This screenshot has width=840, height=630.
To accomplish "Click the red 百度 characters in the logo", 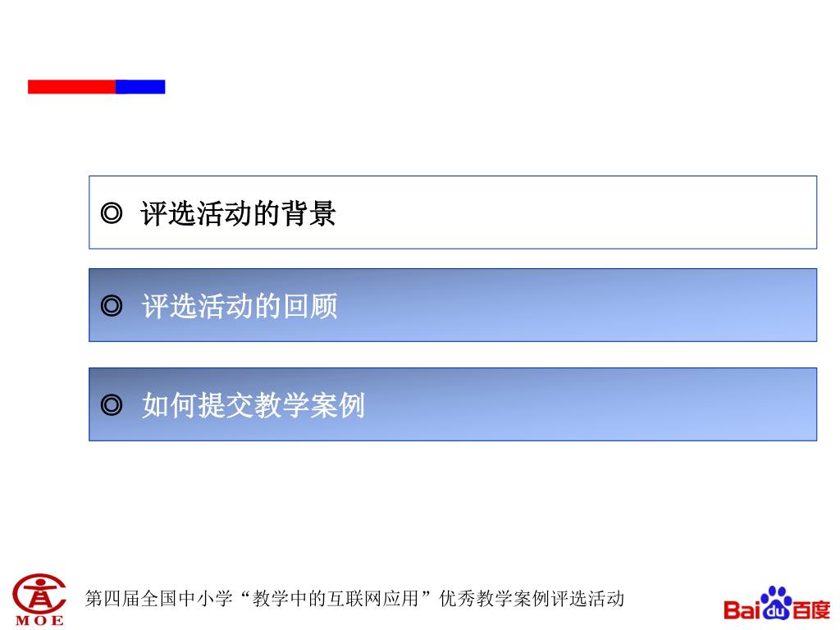I will 811,610.
